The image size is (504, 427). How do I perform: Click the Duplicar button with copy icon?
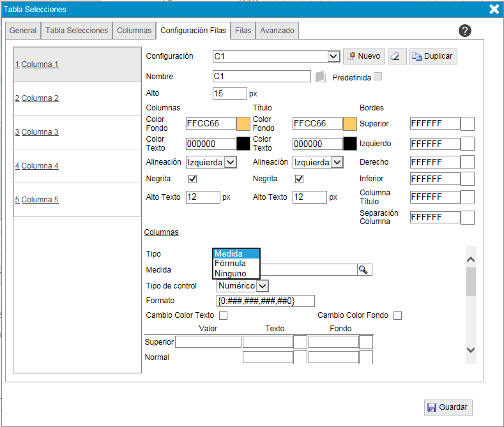tap(432, 56)
